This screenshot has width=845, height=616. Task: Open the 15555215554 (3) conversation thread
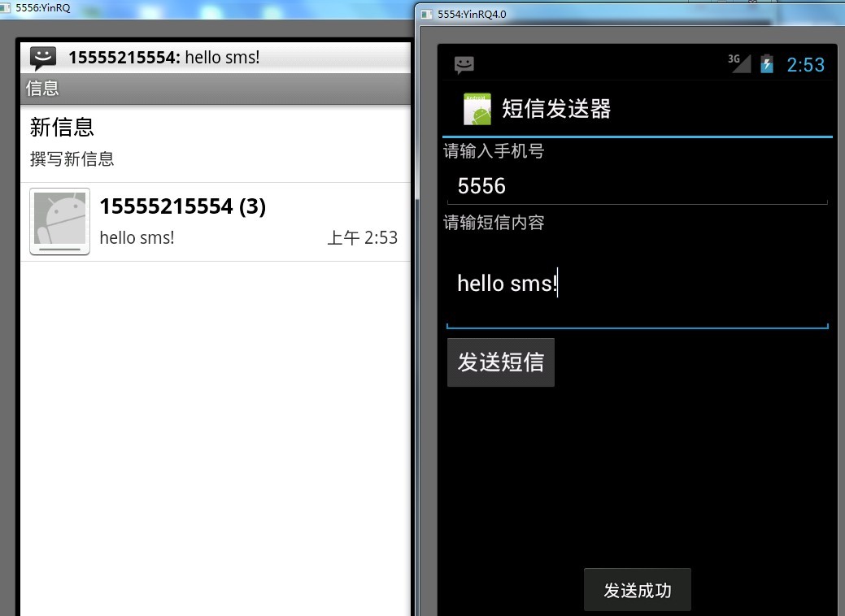pyautogui.click(x=216, y=222)
